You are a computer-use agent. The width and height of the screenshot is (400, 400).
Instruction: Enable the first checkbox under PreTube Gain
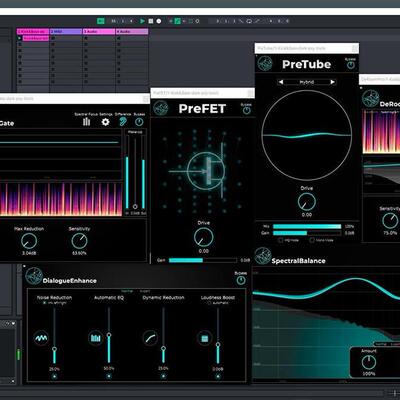pyautogui.click(x=281, y=240)
